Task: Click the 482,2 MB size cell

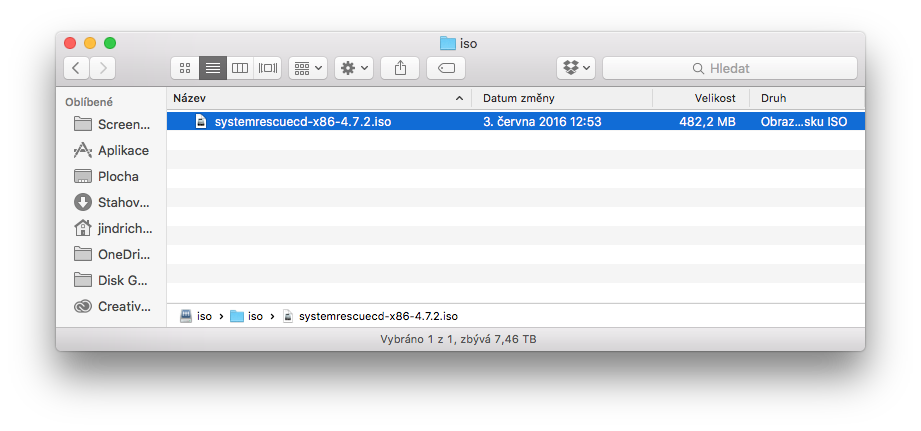Action: (x=707, y=122)
